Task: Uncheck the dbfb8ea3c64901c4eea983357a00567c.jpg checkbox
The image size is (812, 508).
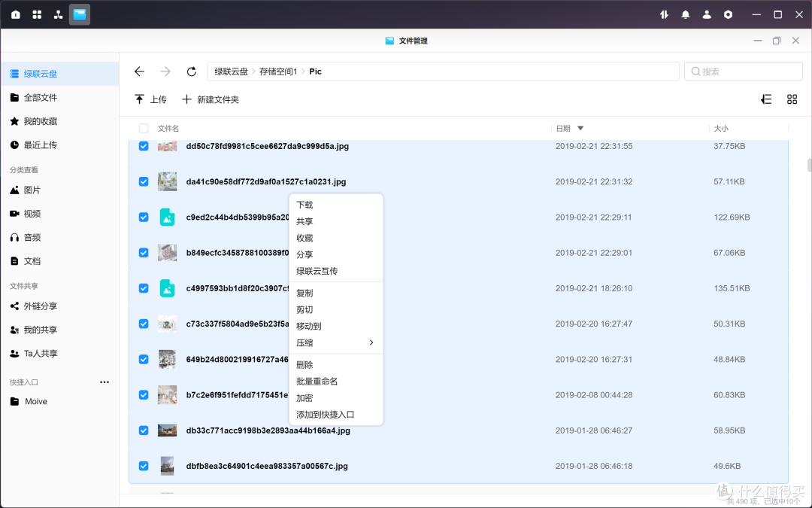Action: tap(144, 466)
